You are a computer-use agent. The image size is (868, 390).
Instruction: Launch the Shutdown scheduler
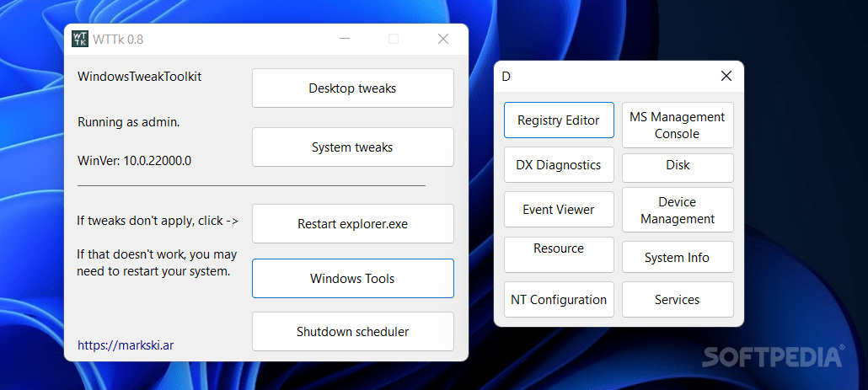click(352, 331)
